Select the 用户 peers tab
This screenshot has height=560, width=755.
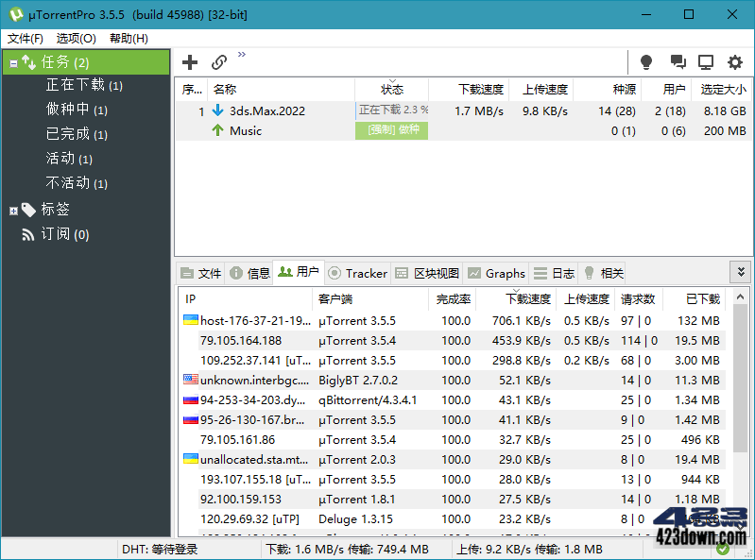pyautogui.click(x=299, y=272)
